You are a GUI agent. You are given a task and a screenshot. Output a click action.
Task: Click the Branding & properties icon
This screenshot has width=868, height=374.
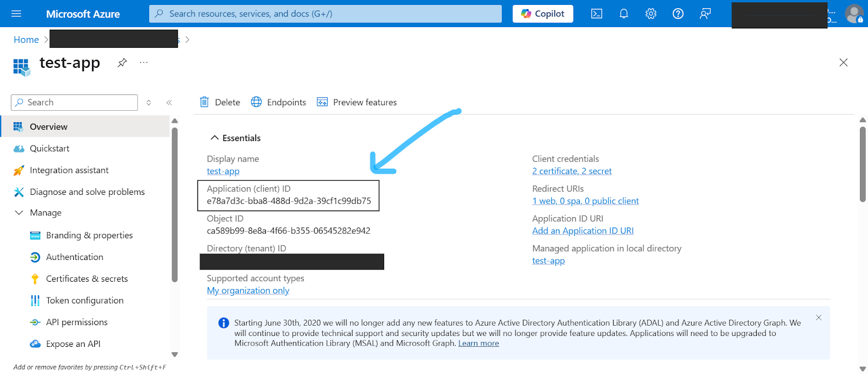tap(35, 236)
